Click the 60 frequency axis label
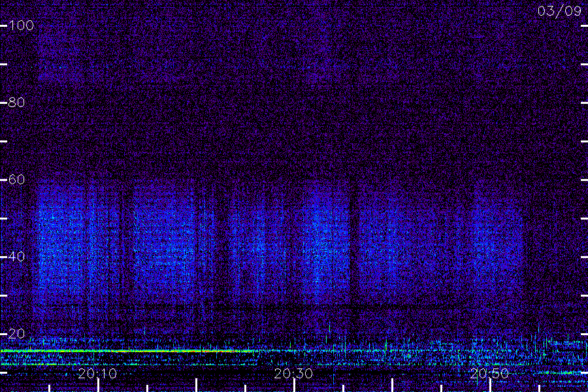Screen dimensions: 588x392 pyautogui.click(x=16, y=179)
